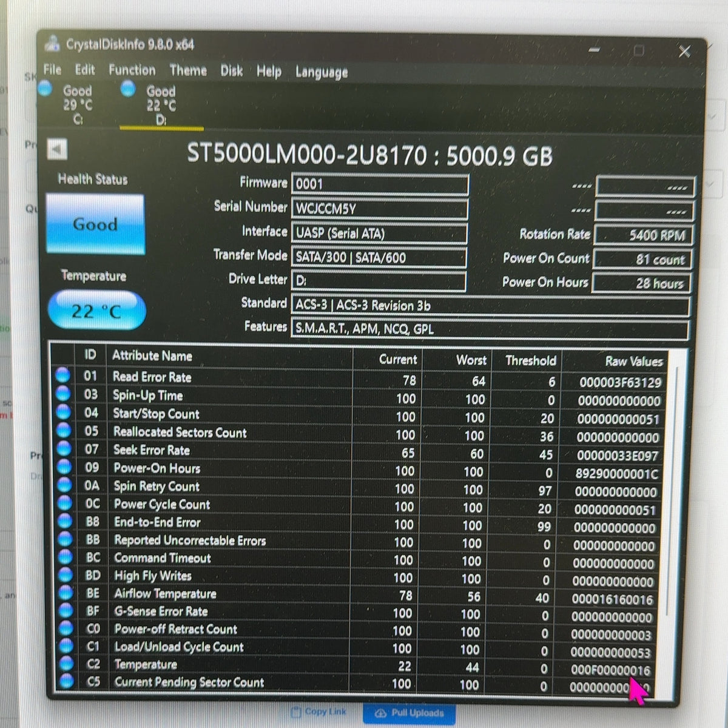
Task: Click the status orb for Power-On Hours row
Action: coord(64,467)
